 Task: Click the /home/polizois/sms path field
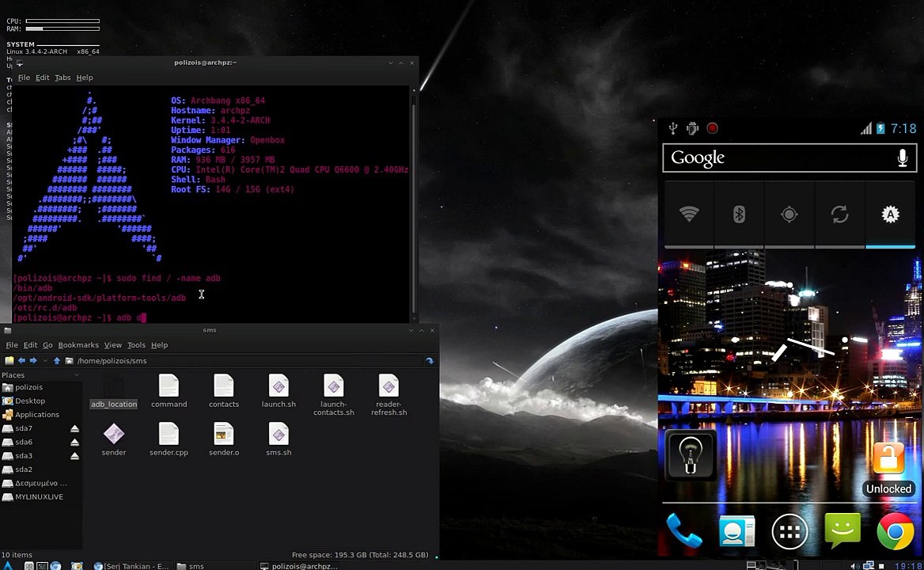248,361
